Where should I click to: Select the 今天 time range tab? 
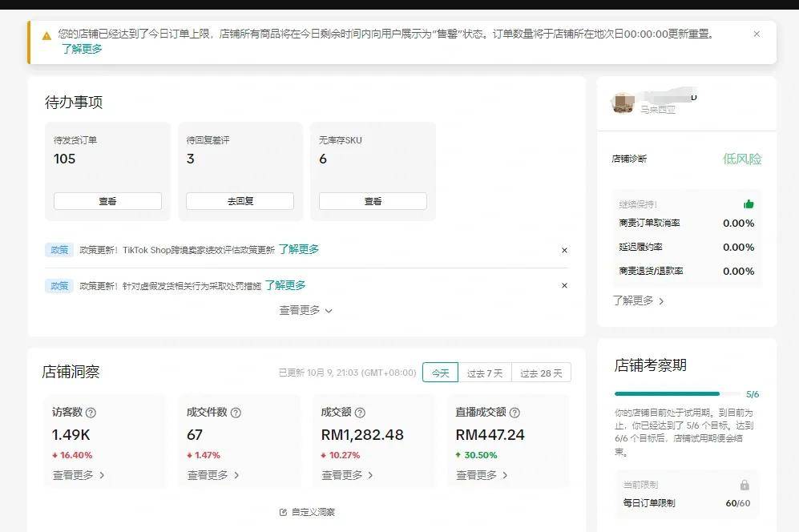440,373
